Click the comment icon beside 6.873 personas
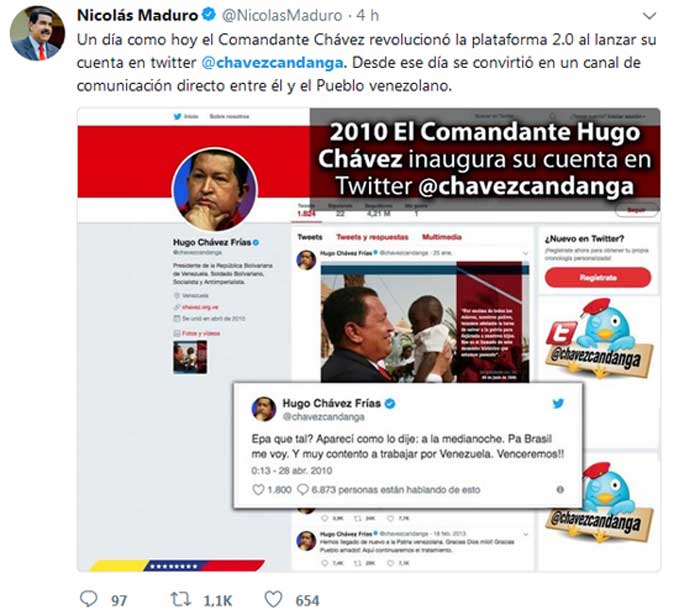This screenshot has height=615, width=700. 303,490
